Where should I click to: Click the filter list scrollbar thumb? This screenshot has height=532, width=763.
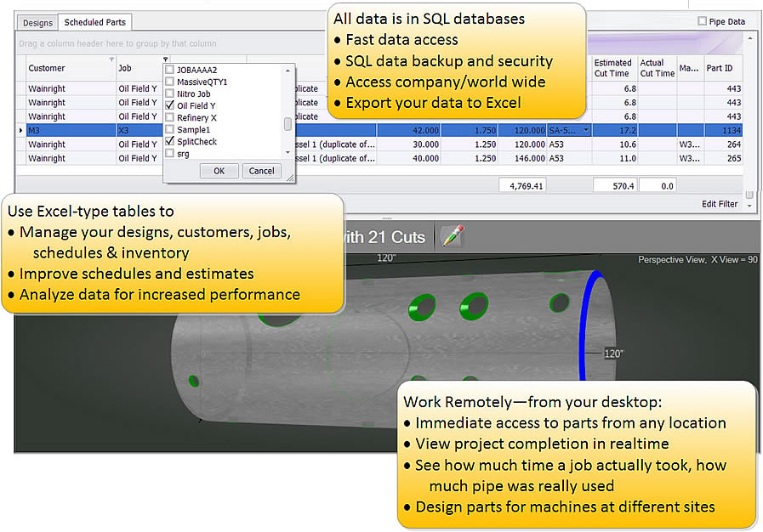click(x=288, y=124)
